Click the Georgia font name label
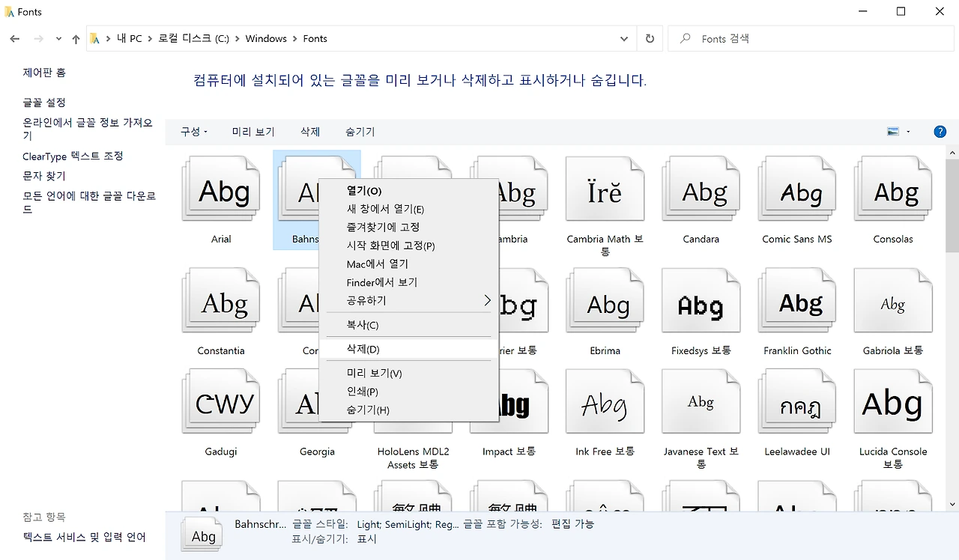 click(317, 451)
